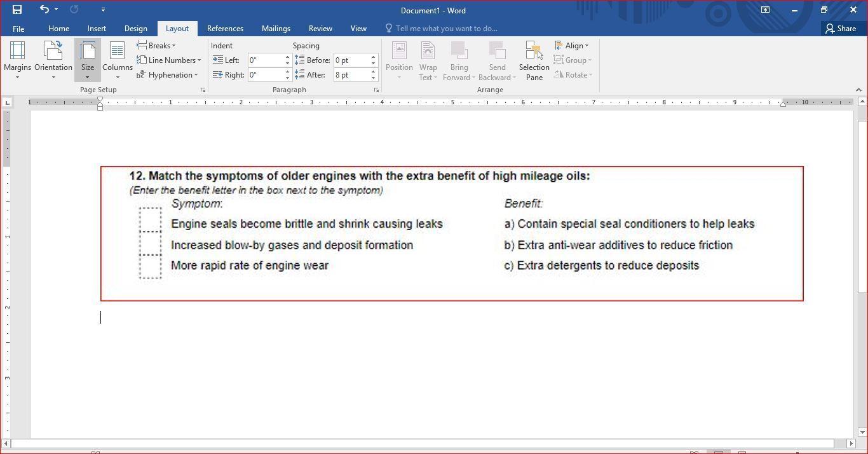Expand the Line Numbers dropdown

(x=169, y=60)
